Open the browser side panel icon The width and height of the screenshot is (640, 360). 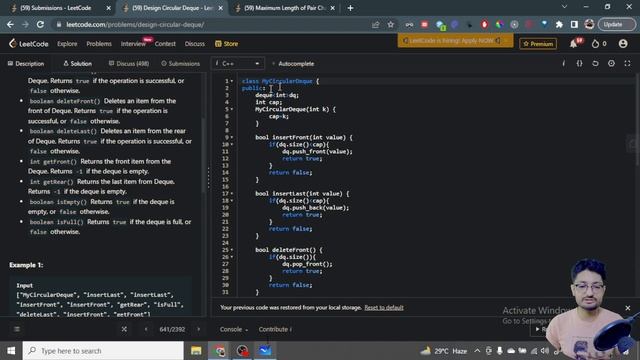click(x=574, y=24)
